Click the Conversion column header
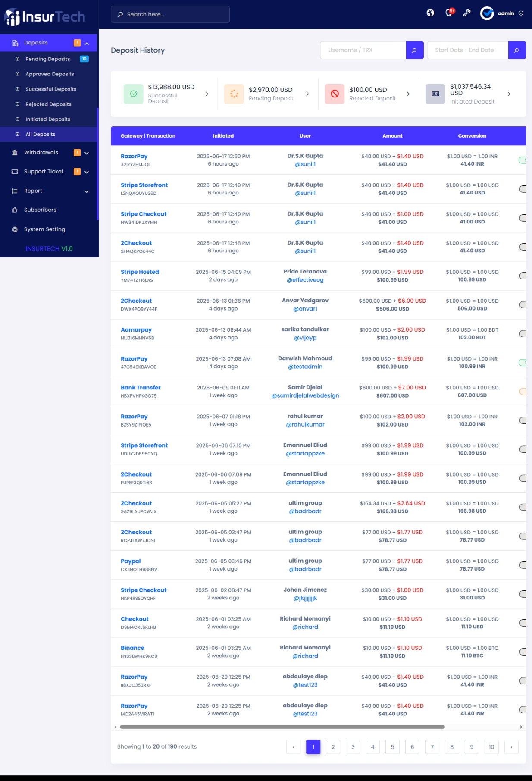This screenshot has width=532, height=781. pyautogui.click(x=472, y=136)
